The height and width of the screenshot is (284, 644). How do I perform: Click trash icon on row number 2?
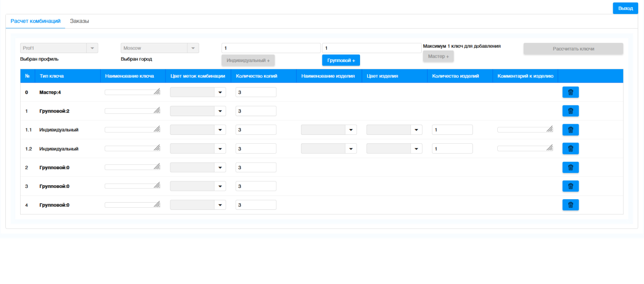tap(570, 167)
